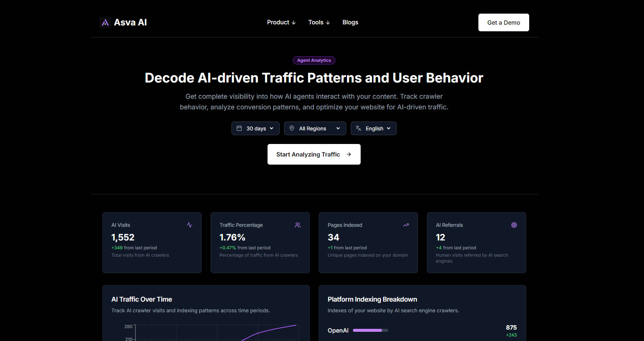Click Start Analyzing Traffic button

[x=314, y=154]
